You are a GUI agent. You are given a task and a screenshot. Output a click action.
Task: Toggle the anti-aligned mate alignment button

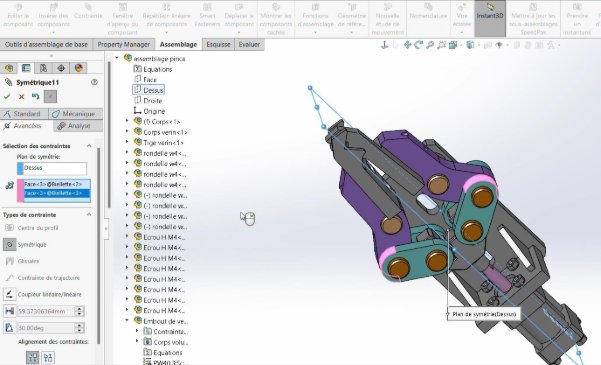pos(48,358)
